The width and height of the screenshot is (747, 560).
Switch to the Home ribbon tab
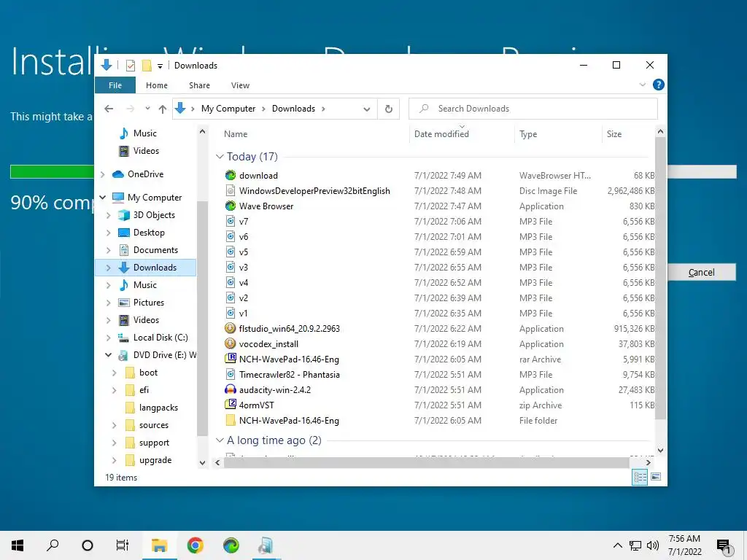tap(157, 85)
